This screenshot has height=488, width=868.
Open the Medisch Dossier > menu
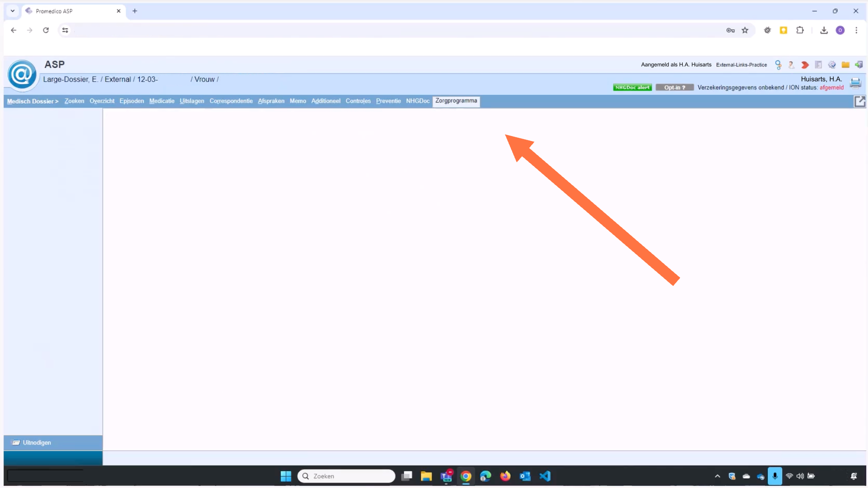click(33, 101)
